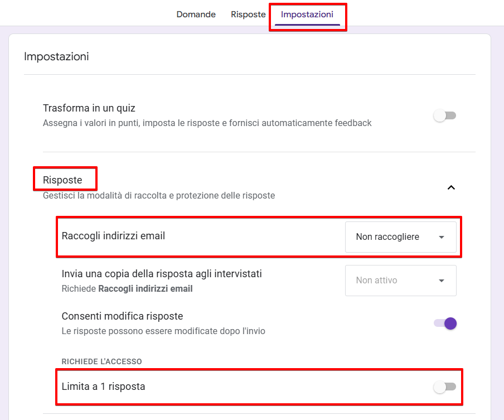Select the Impostazioni tab
The image size is (504, 420).
(x=307, y=15)
